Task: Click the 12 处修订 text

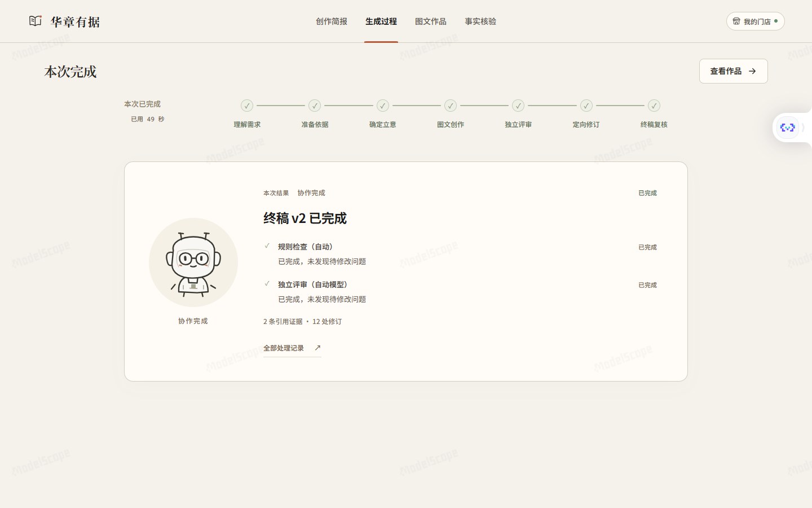Action: (327, 322)
